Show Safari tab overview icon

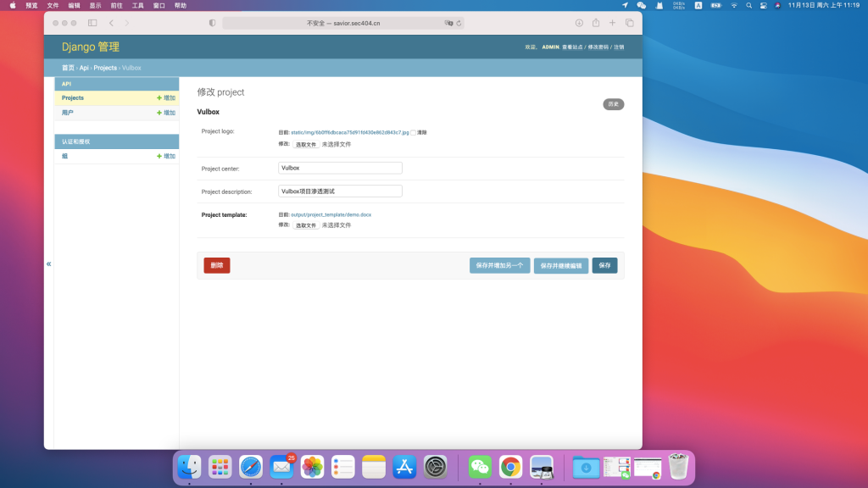click(x=630, y=23)
